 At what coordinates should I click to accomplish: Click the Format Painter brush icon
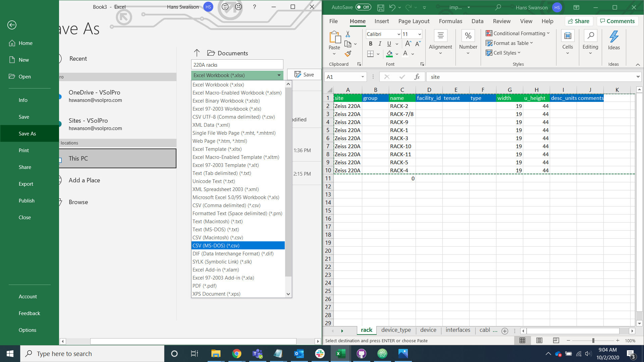348,54
